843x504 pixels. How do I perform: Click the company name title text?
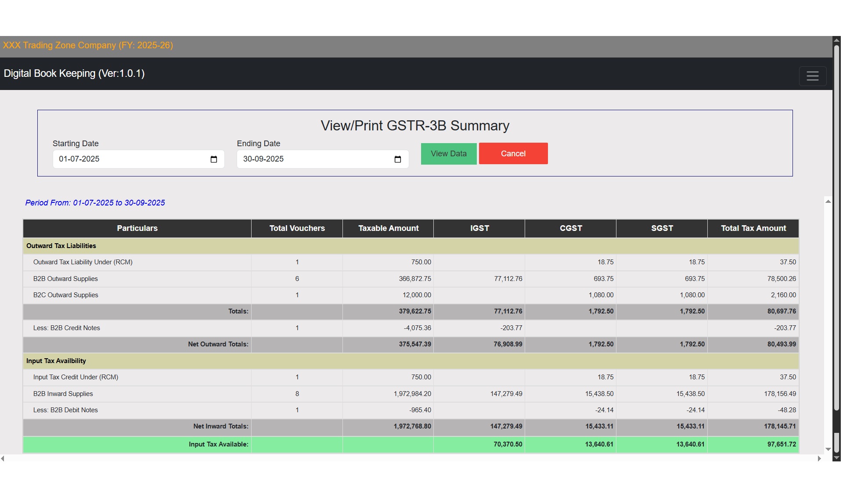pos(88,45)
